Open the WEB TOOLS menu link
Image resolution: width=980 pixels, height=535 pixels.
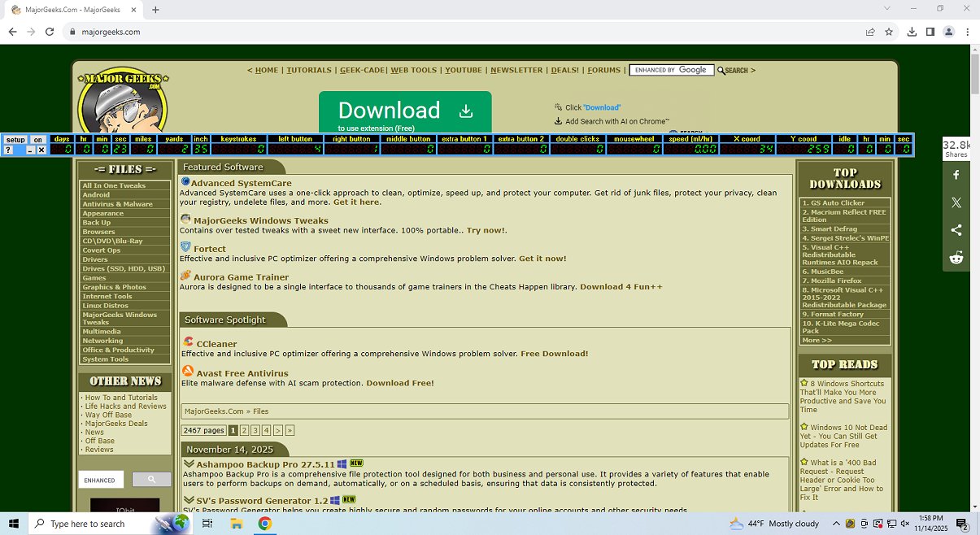click(414, 70)
